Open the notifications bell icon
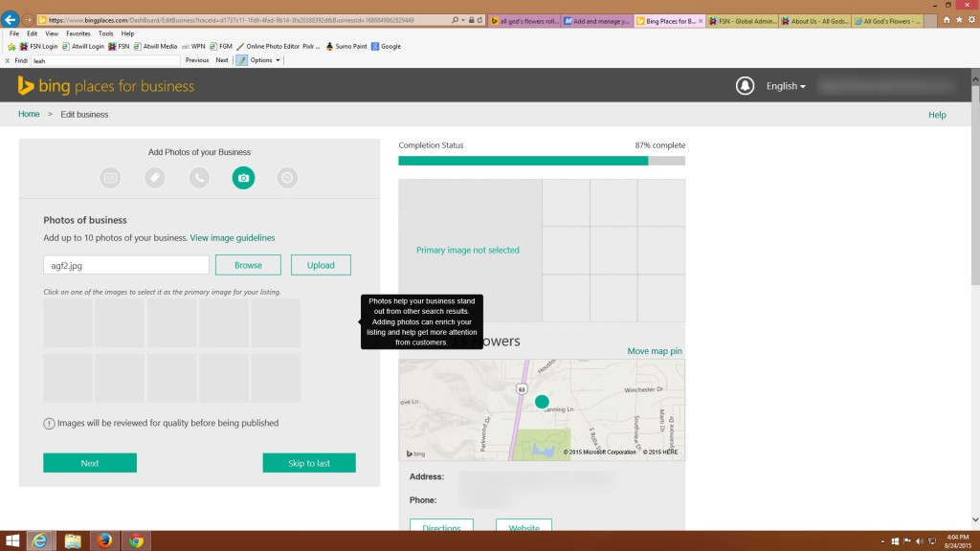 [x=745, y=86]
